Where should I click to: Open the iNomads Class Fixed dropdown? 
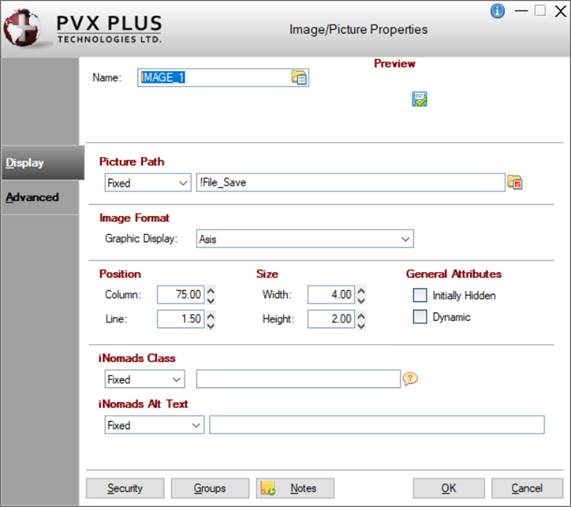tap(145, 379)
